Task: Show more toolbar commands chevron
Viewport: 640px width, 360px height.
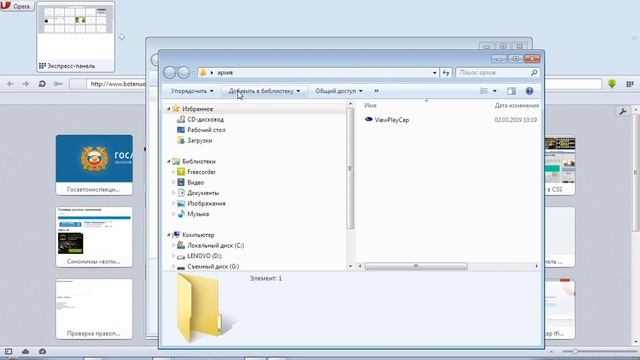Action: (x=376, y=91)
